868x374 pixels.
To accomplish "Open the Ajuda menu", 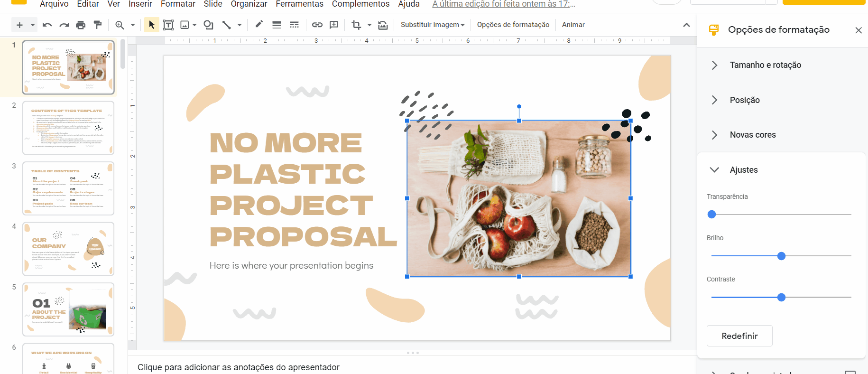I will coord(409,4).
